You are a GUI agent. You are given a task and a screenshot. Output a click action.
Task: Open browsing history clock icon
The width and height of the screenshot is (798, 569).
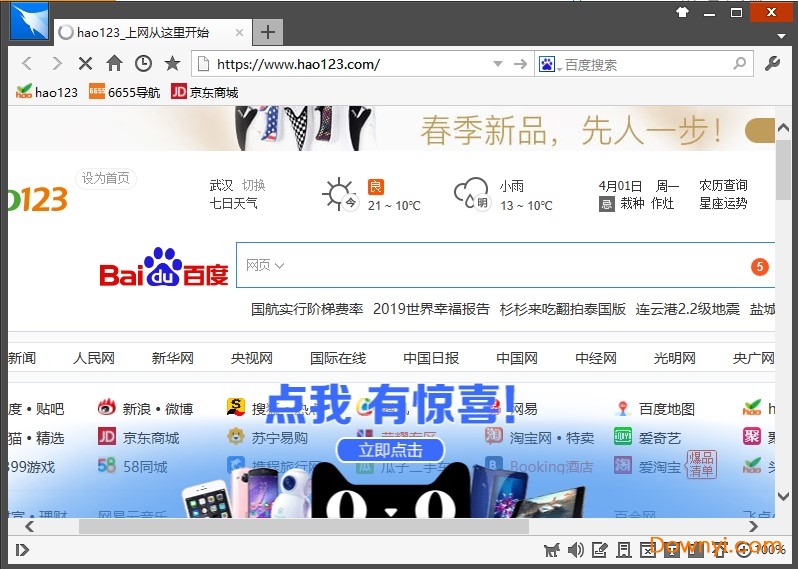click(143, 63)
